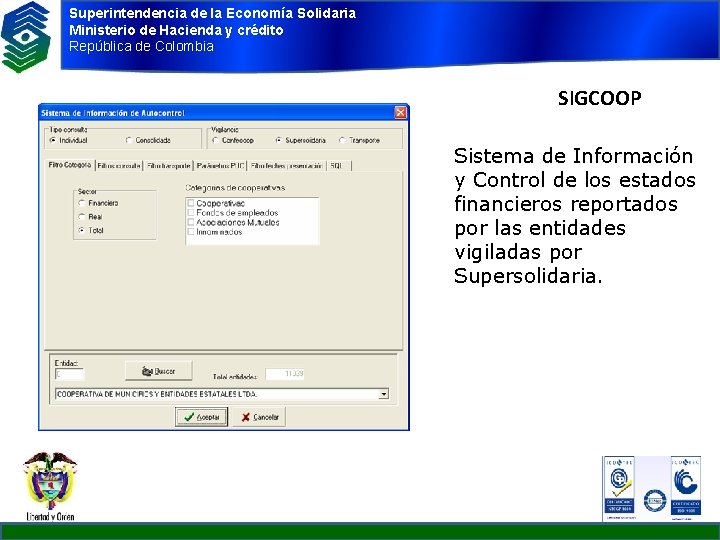Image resolution: width=720 pixels, height=540 pixels.
Task: Open the Filtro fechas presentación tab
Action: click(287, 166)
